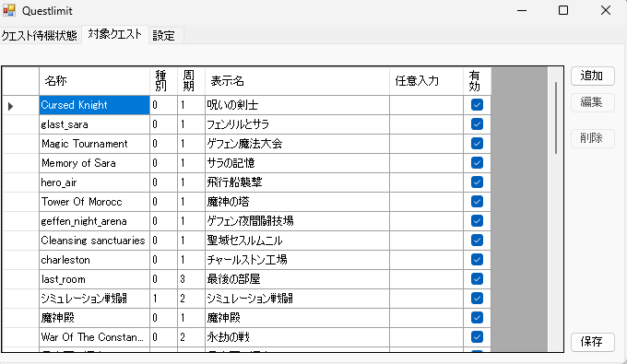Click the 最後の部屋 display name cell
Screen dimensions: 627x364
[297, 279]
